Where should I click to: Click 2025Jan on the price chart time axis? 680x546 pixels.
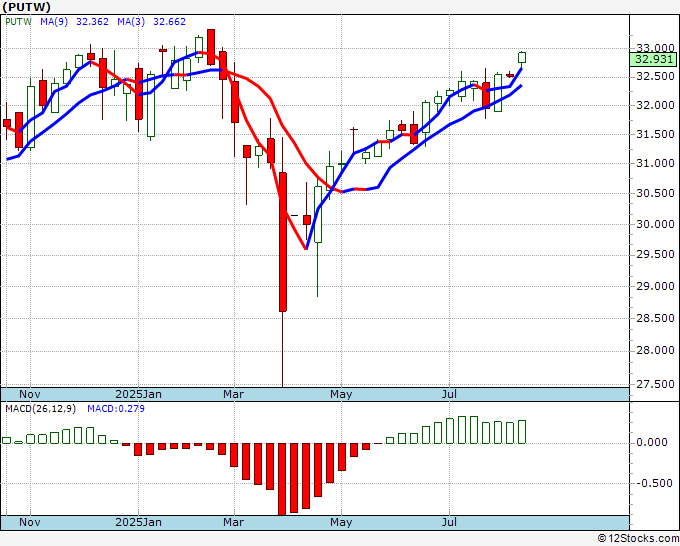138,394
